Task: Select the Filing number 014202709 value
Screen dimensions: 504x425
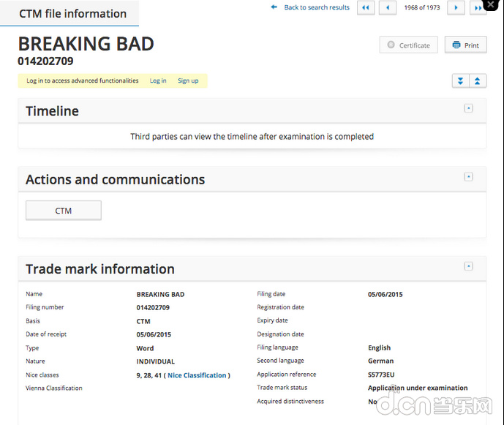Action: 153,307
